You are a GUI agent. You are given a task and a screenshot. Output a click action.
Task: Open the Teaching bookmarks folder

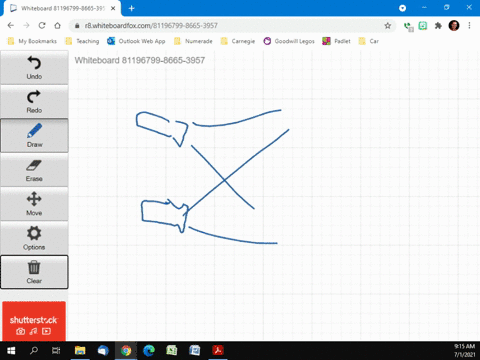[x=82, y=41]
